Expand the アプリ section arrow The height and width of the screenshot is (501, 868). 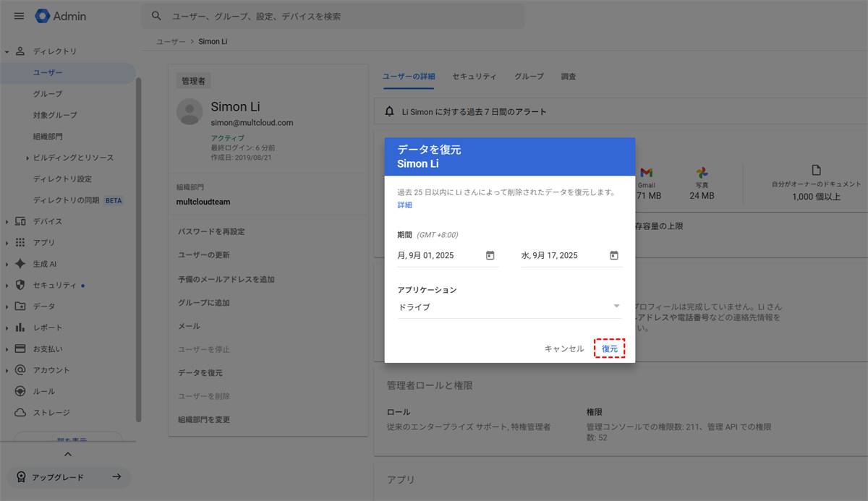pos(7,242)
